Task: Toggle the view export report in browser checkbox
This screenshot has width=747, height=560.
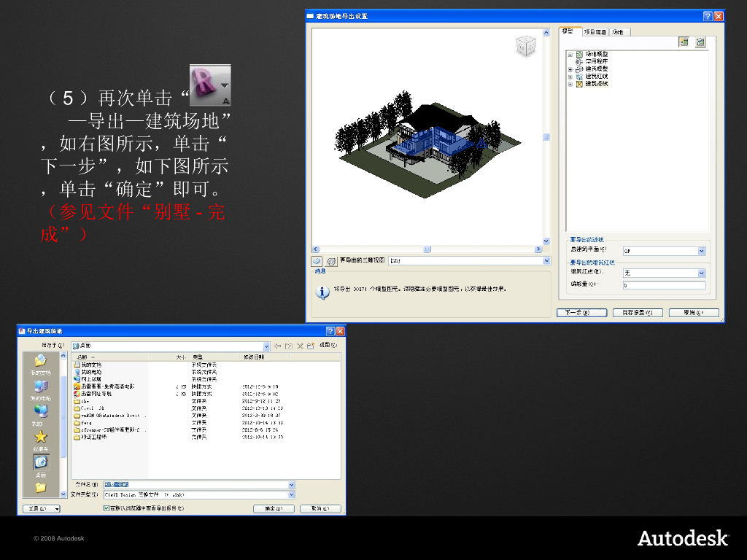Action: [x=107, y=508]
